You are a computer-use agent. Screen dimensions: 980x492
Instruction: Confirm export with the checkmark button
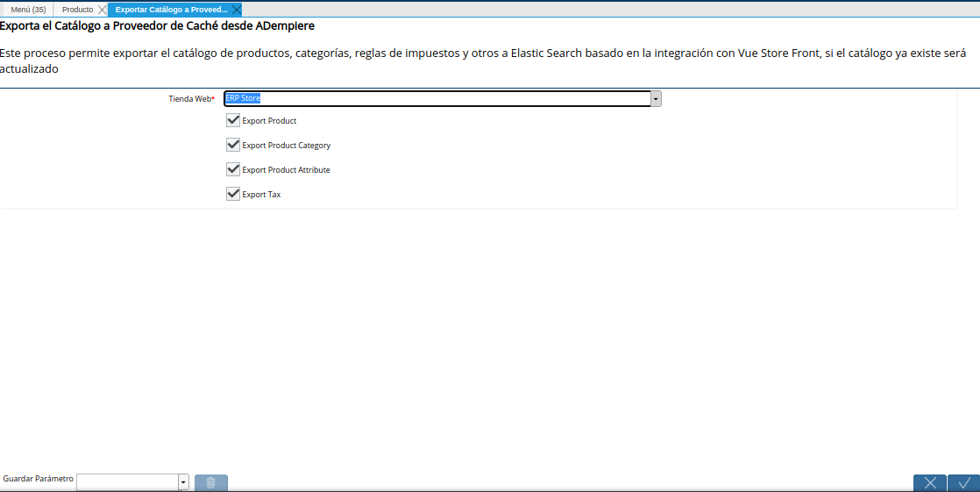click(963, 482)
